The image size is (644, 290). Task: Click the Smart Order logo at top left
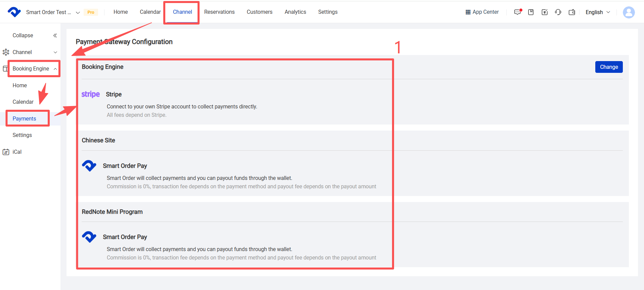14,12
